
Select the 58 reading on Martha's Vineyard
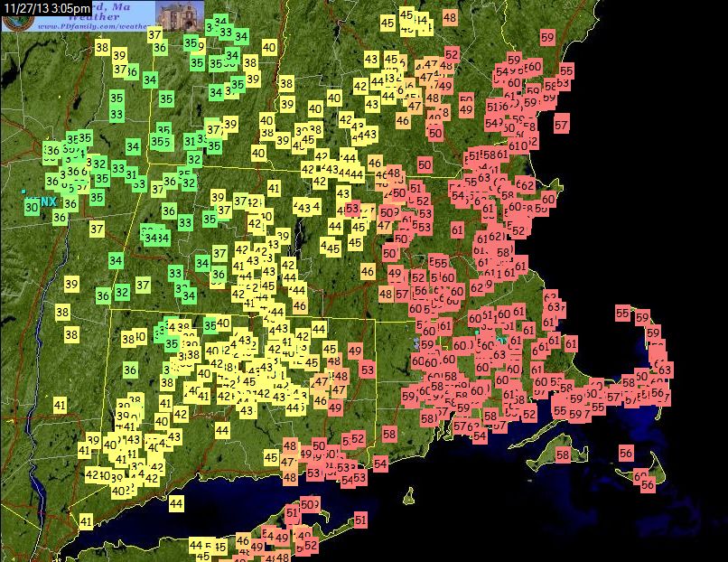562,454
